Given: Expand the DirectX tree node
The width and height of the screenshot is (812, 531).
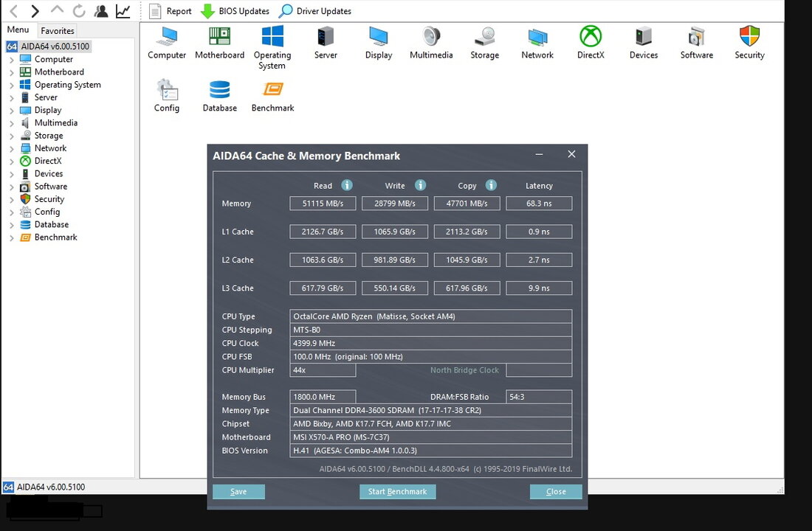Looking at the screenshot, I should (11, 161).
